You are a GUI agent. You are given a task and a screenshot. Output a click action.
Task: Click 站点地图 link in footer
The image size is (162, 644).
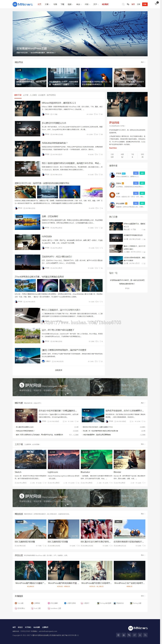click(x=37, y=627)
